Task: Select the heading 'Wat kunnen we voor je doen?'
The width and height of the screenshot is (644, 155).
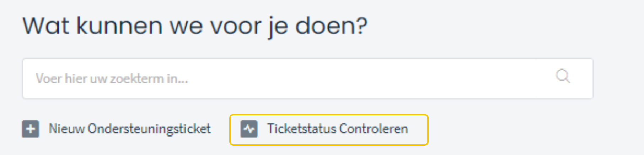Action: click(195, 26)
